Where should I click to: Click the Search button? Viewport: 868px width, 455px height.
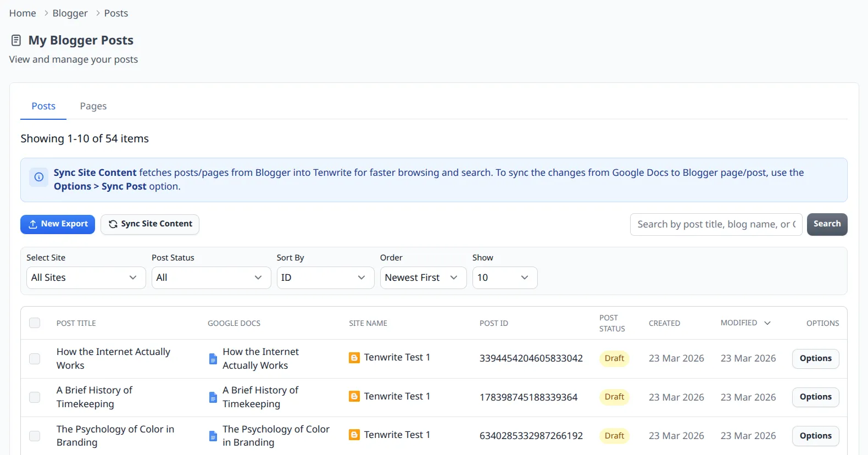click(x=827, y=224)
